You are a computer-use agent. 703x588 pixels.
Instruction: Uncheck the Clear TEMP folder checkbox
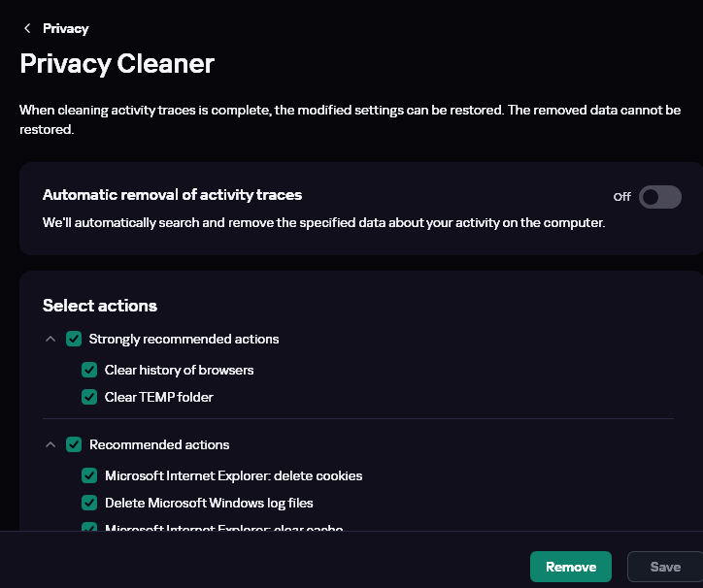pyautogui.click(x=89, y=397)
